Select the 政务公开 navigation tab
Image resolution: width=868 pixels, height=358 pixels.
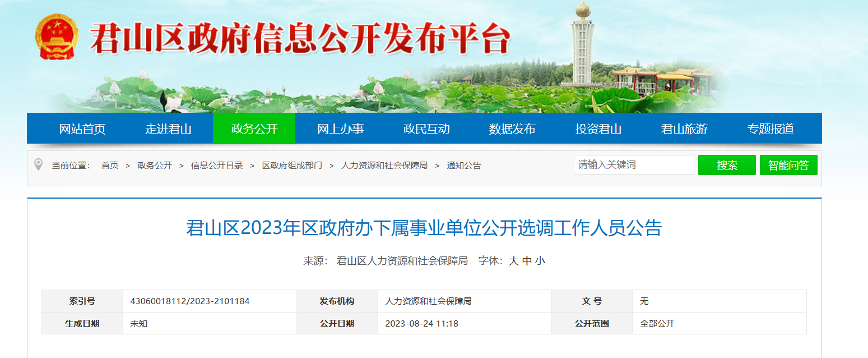254,129
